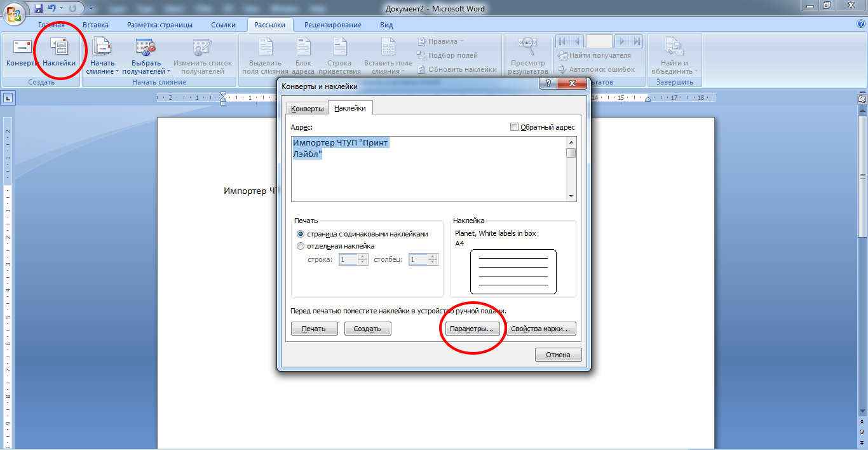Click Подбор полей command

click(x=448, y=55)
